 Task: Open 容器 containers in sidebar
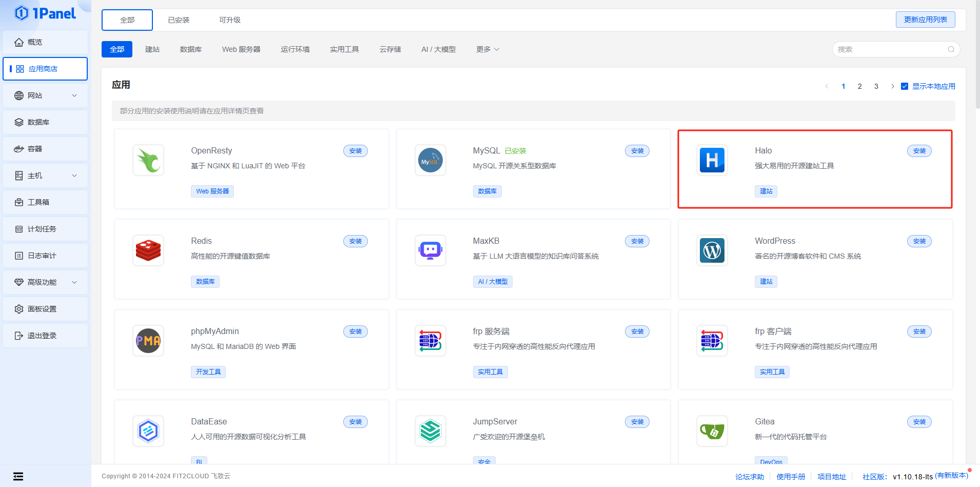(x=45, y=149)
